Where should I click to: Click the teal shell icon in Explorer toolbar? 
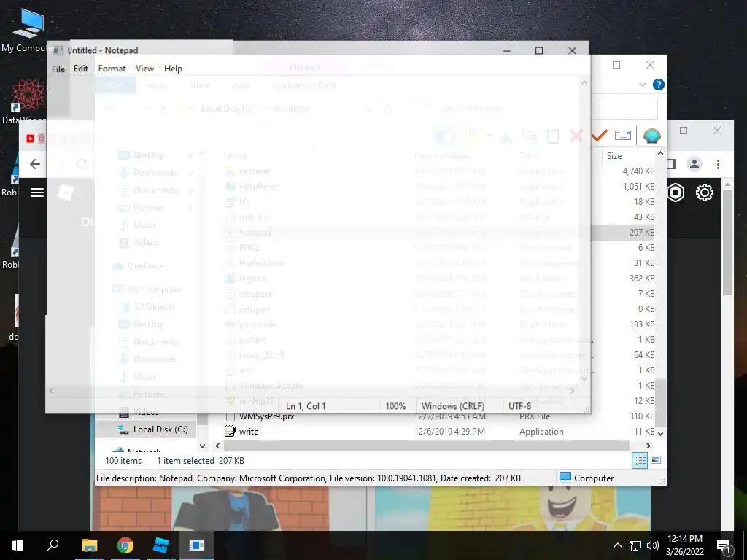651,136
